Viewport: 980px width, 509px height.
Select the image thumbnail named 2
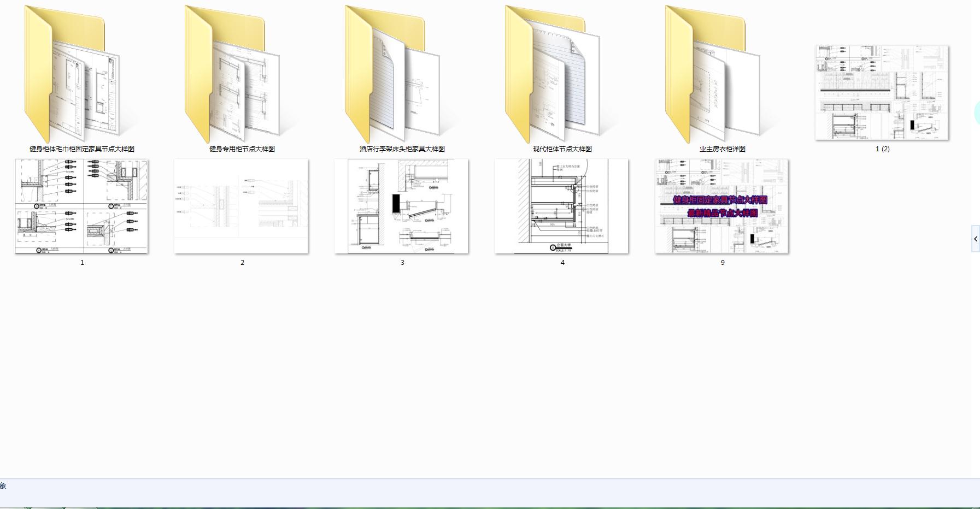(x=241, y=206)
